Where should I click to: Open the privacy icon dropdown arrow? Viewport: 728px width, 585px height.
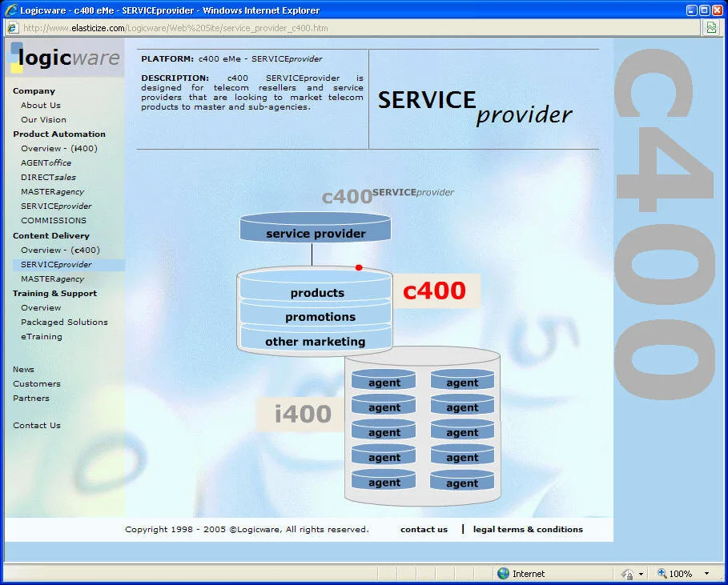pos(642,575)
